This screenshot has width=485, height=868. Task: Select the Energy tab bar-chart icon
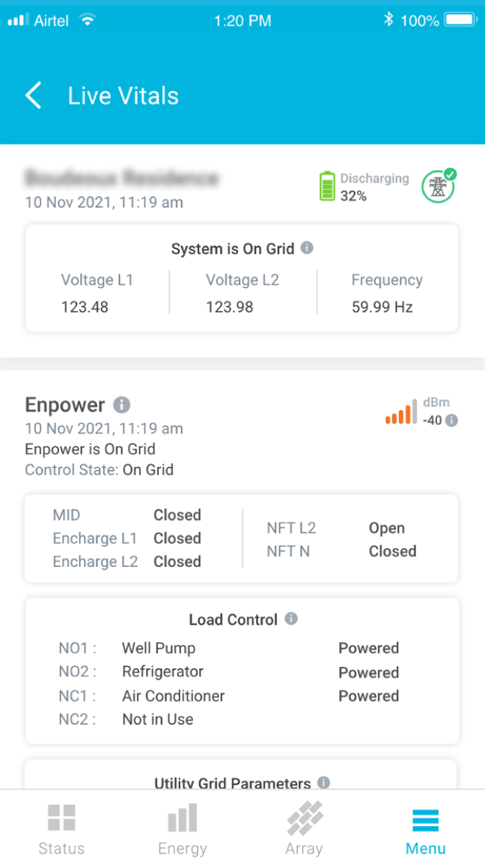(x=182, y=819)
